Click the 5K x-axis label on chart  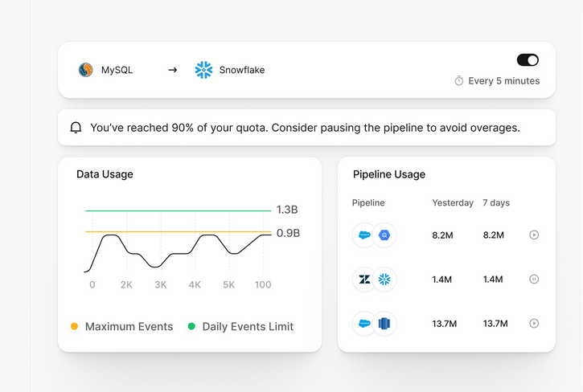point(229,285)
